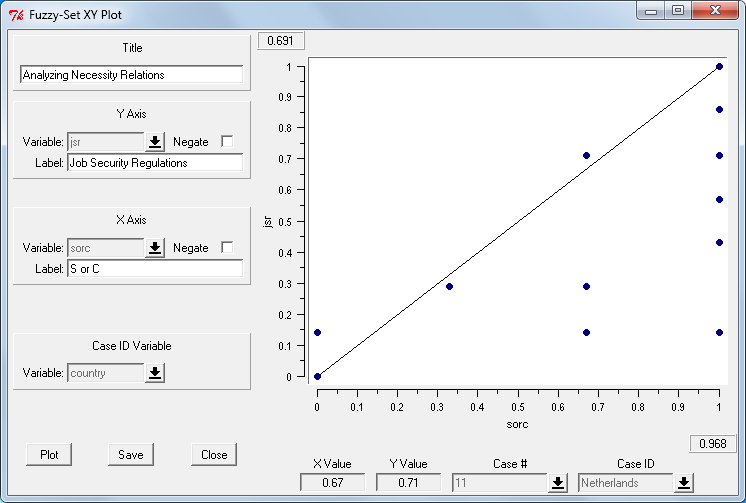
Task: Minimize the Fuzzy-Set XY Plot window
Action: 653,11
